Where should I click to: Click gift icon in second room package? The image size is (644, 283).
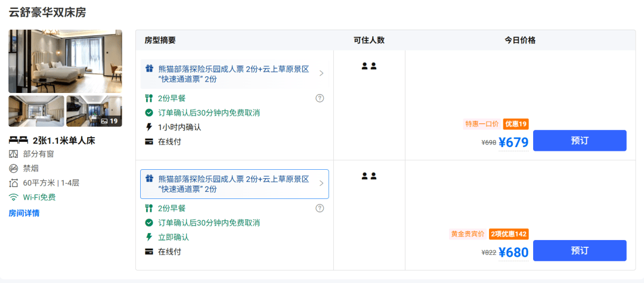click(149, 178)
